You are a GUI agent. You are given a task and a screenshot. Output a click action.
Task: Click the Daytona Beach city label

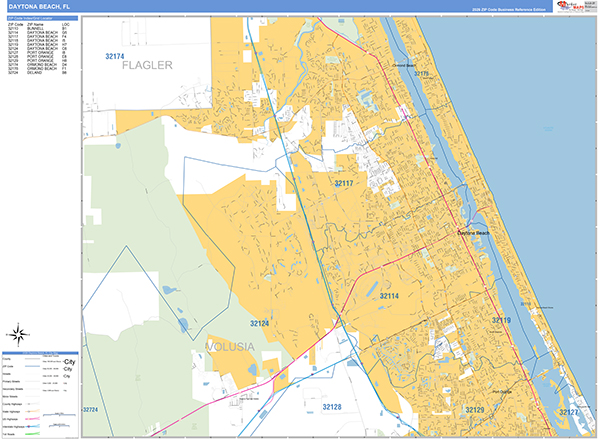pos(473,233)
